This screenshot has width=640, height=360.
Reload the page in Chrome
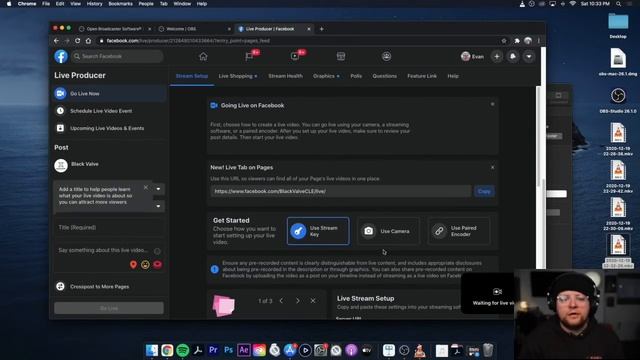(x=78, y=41)
